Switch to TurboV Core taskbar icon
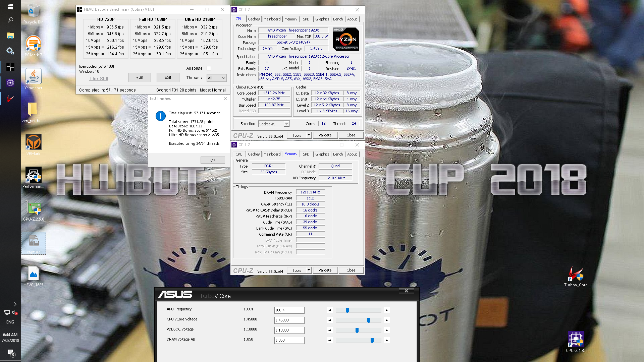Image resolution: width=644 pixels, height=362 pixels. tap(10, 98)
